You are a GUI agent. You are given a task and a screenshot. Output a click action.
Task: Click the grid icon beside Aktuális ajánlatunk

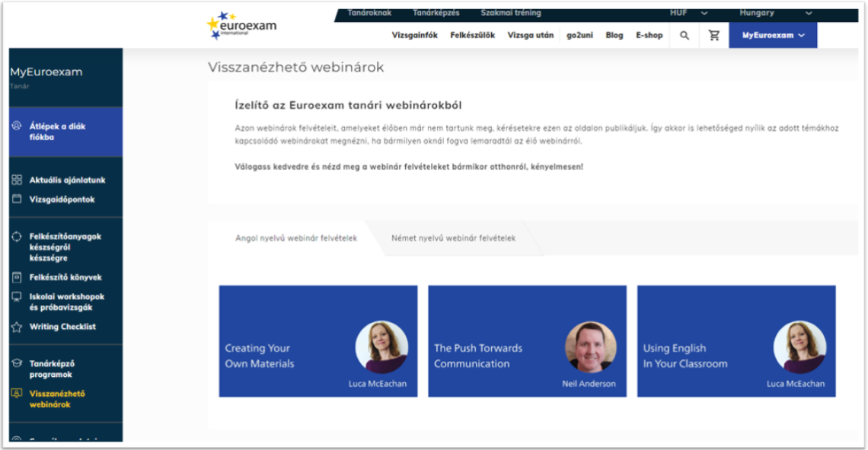(x=18, y=180)
